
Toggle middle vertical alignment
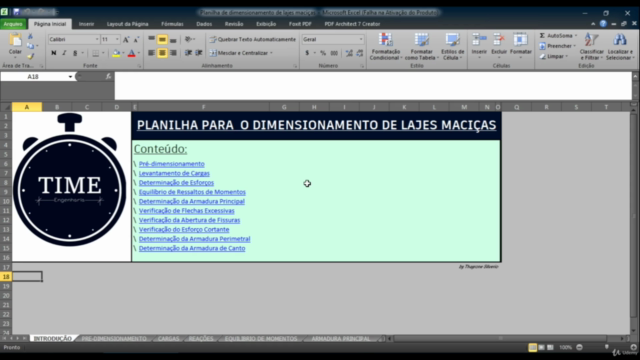(162, 39)
